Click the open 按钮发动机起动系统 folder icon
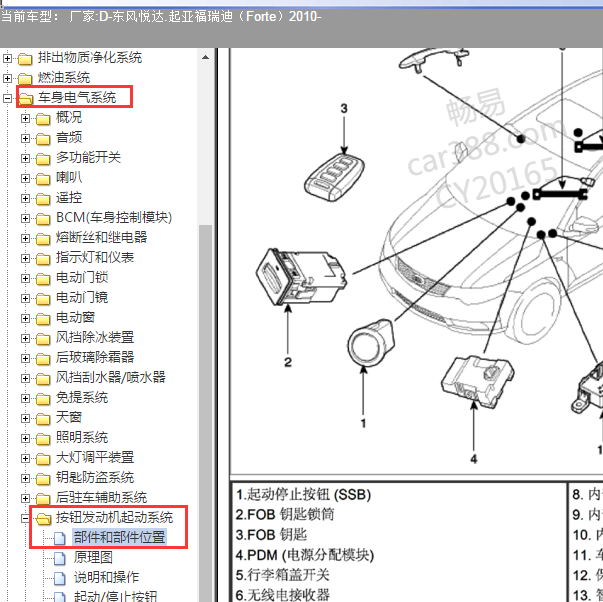603x602 pixels. click(44, 519)
